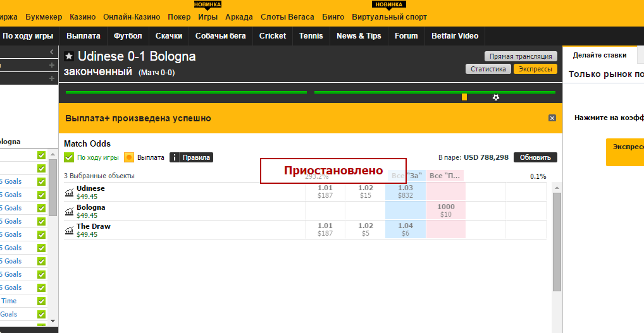
Task: Click the market list scrollbar thumb
Action: coord(557,242)
